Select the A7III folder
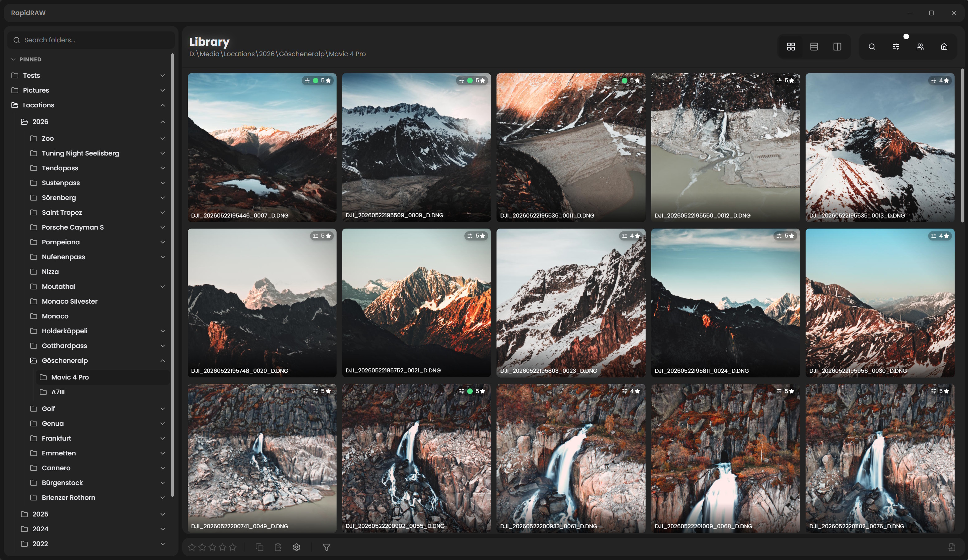Viewport: 968px width, 560px height. (x=103, y=392)
